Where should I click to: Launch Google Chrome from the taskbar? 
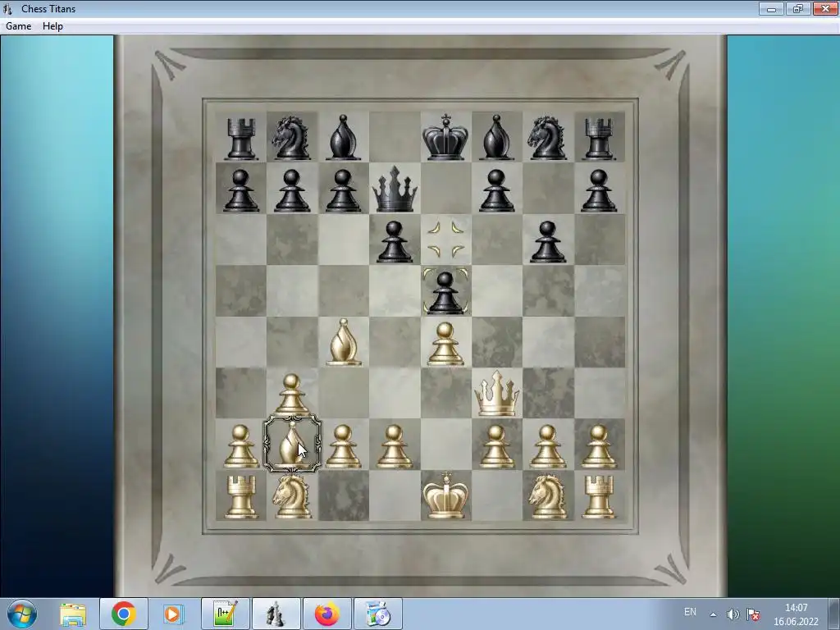tap(124, 614)
